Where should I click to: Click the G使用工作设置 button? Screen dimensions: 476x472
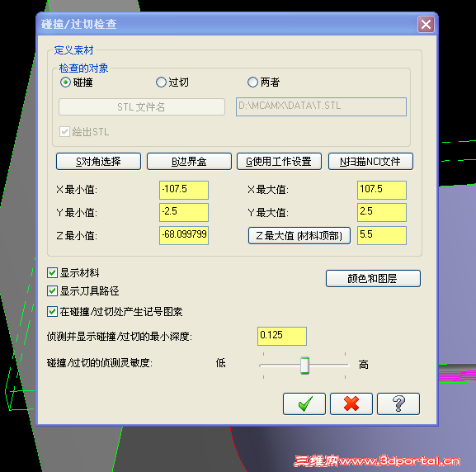coord(279,161)
